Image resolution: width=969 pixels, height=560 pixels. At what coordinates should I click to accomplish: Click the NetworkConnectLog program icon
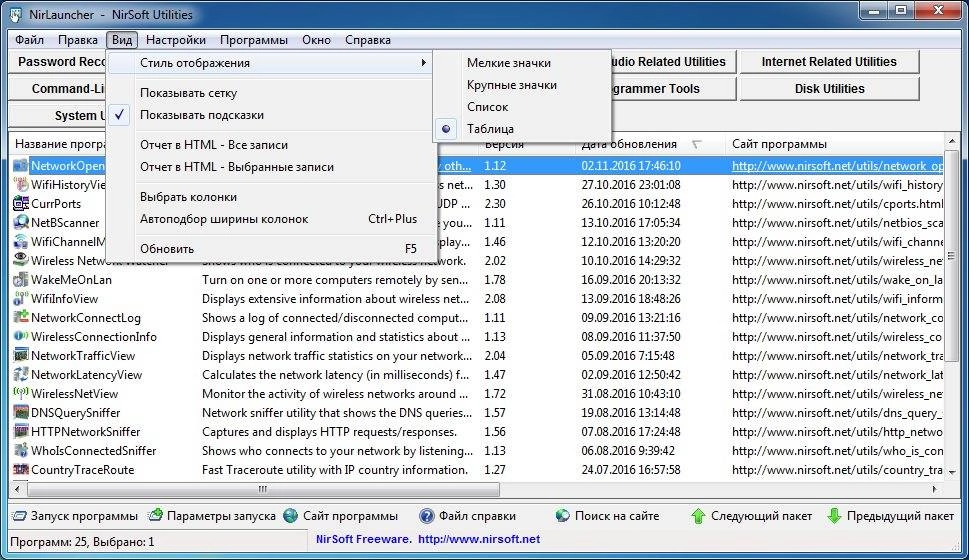point(21,318)
